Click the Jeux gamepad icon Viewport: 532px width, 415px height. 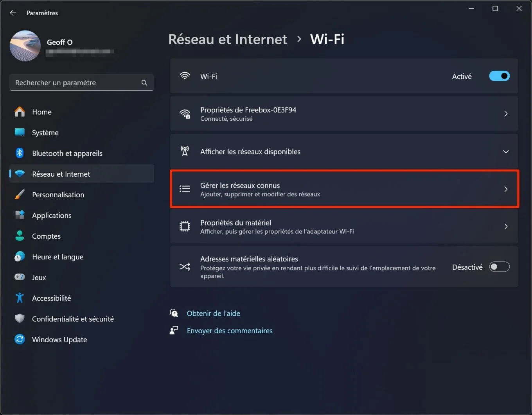coord(20,277)
